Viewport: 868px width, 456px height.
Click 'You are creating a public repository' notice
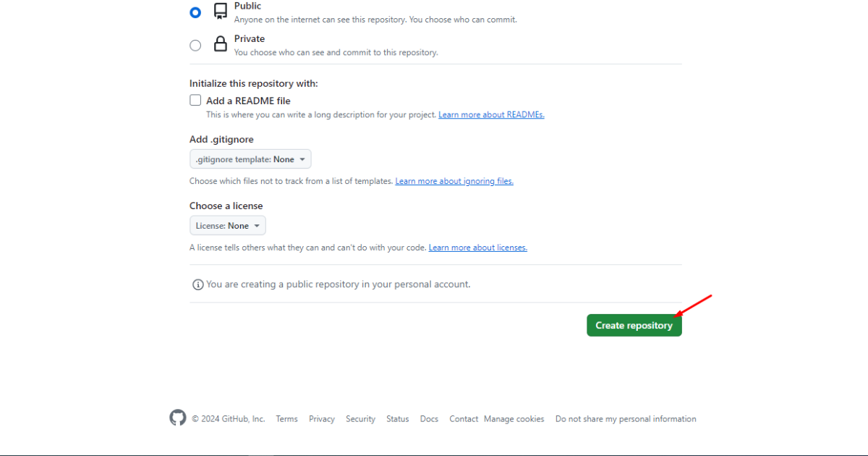coord(339,284)
